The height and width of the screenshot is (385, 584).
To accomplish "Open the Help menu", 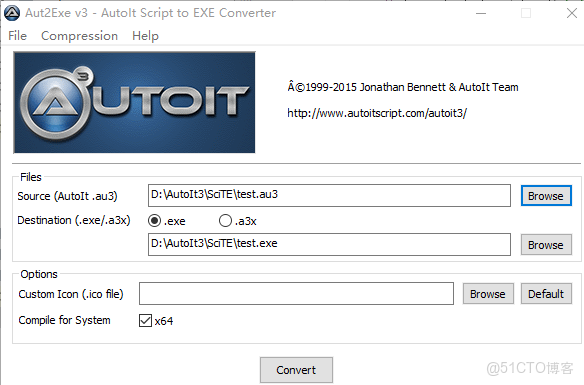I will coord(145,36).
